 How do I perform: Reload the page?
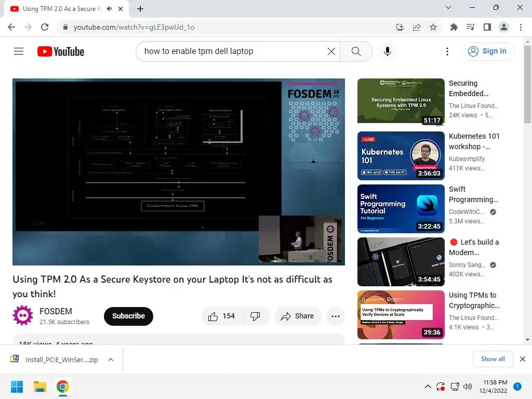[x=45, y=27]
